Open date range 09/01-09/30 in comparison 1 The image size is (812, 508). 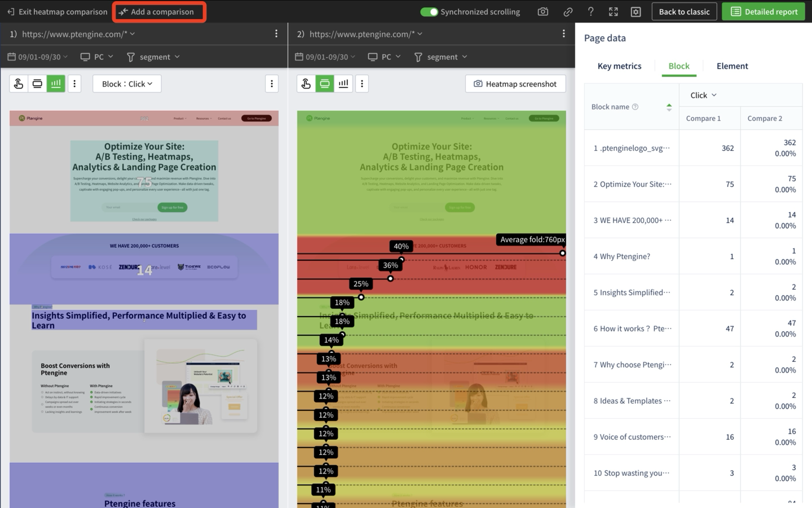click(38, 57)
